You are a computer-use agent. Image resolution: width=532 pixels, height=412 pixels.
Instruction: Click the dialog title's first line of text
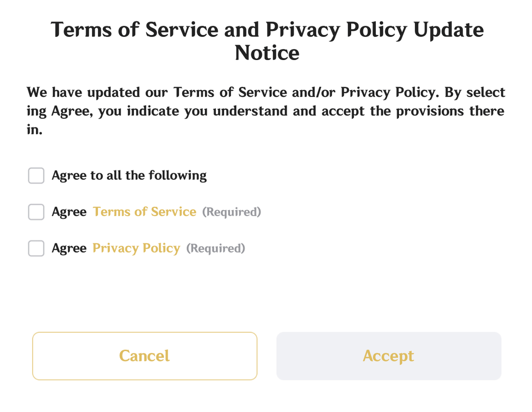[x=267, y=30]
